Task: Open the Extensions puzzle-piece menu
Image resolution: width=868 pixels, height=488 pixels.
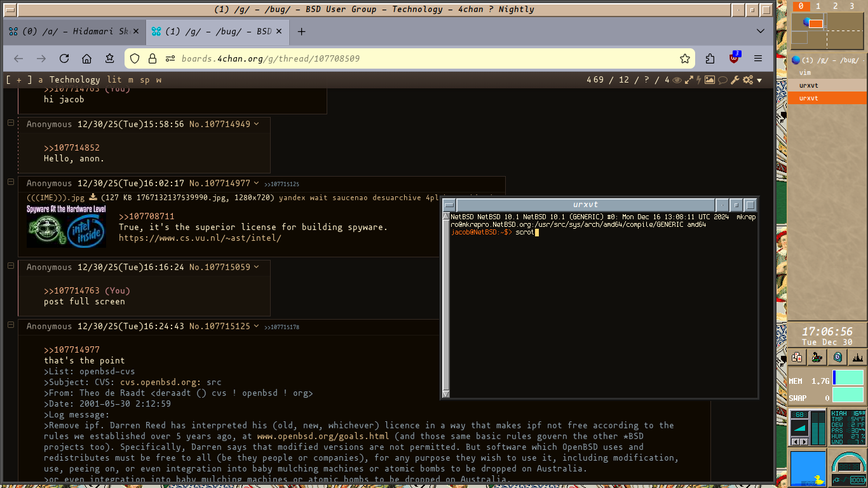Action: (710, 58)
